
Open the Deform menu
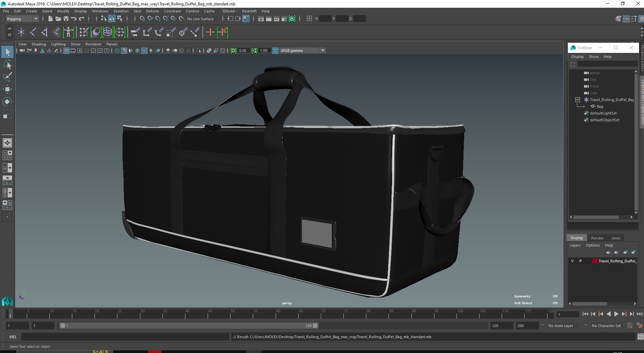point(152,11)
